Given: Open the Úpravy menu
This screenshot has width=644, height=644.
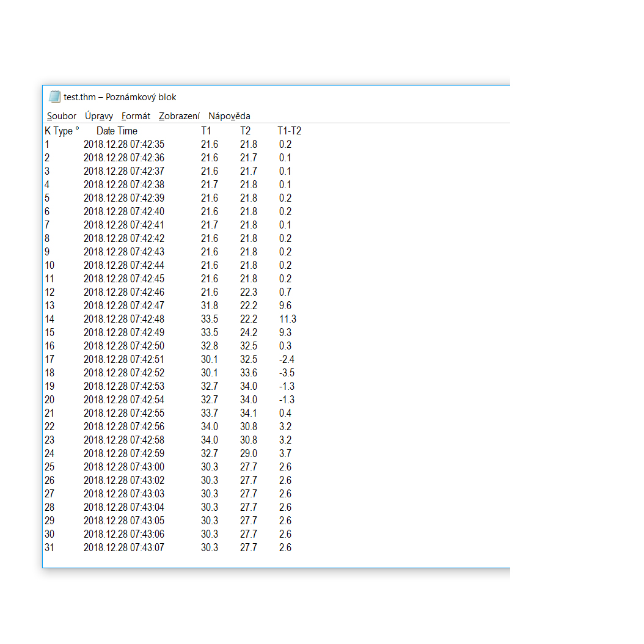Looking at the screenshot, I should pos(99,116).
